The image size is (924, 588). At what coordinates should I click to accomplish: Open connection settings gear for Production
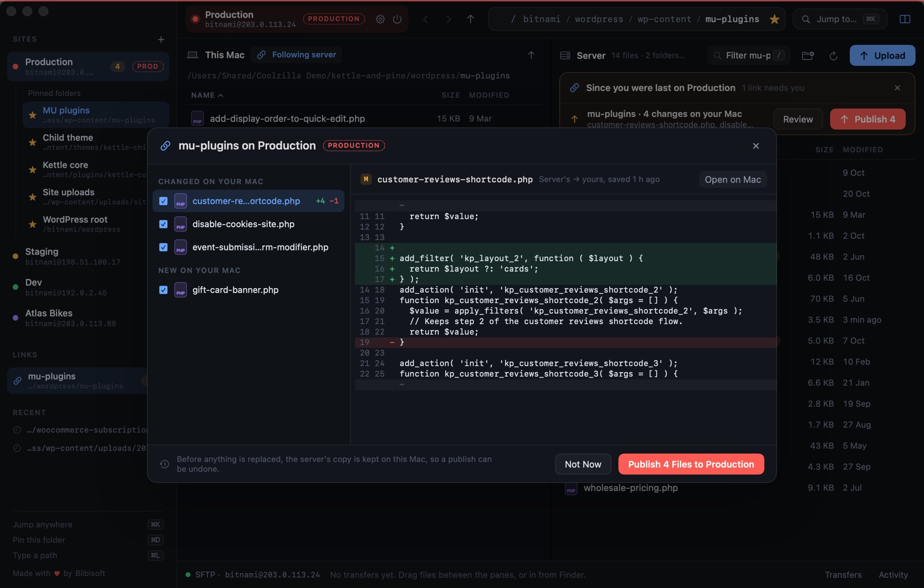[x=380, y=19]
